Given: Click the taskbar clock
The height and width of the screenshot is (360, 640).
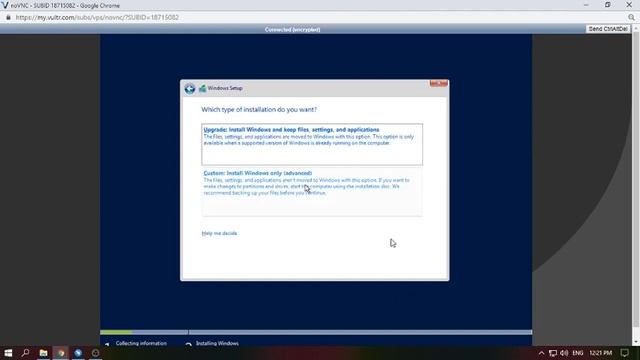Looking at the screenshot, I should 600,353.
